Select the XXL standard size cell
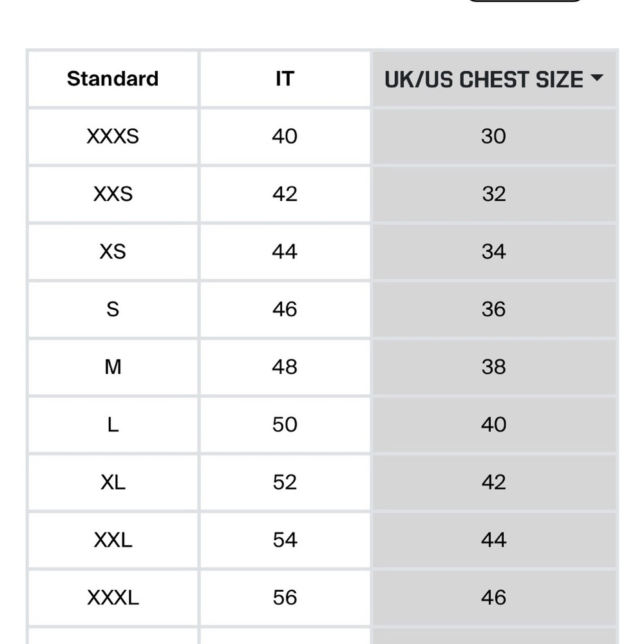 (x=113, y=540)
